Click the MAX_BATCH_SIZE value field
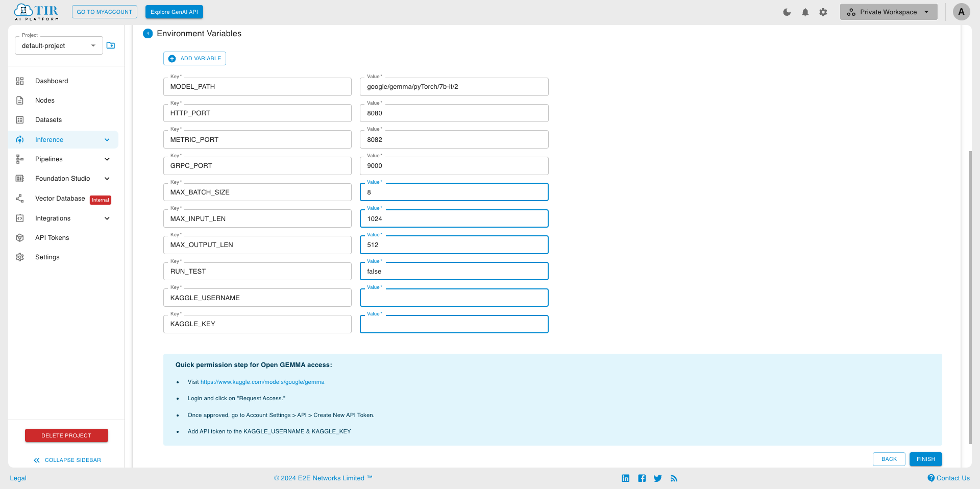This screenshot has width=980, height=489. coord(454,192)
